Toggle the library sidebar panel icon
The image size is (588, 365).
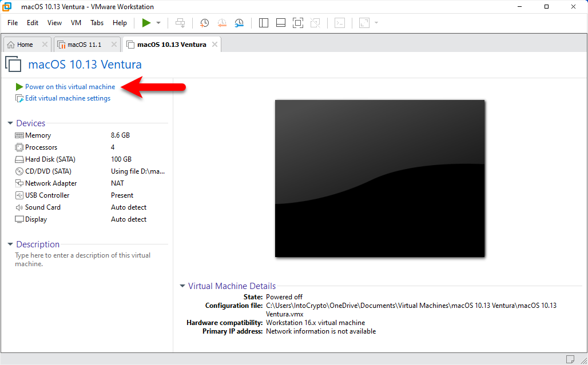264,23
